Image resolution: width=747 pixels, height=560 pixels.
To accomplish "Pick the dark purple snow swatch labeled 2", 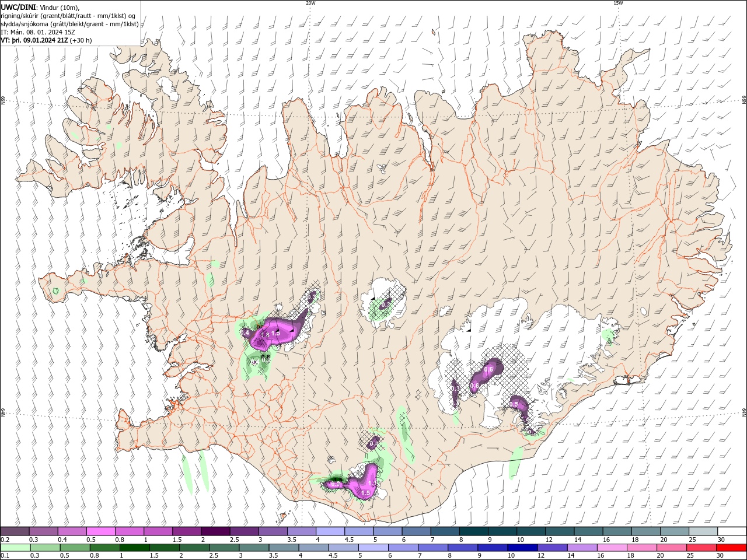I will (215, 531).
